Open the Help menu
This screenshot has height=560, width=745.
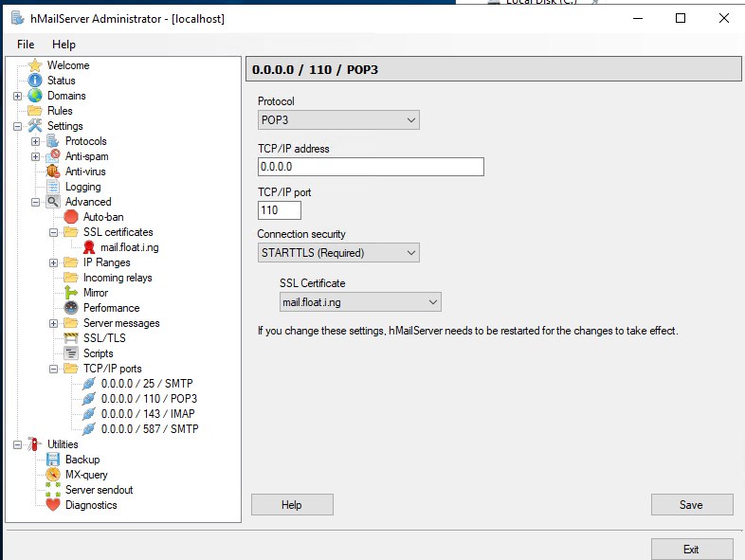click(64, 45)
